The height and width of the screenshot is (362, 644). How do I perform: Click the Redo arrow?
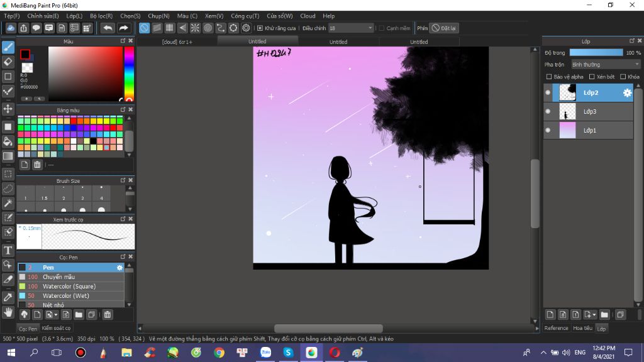pyautogui.click(x=123, y=28)
